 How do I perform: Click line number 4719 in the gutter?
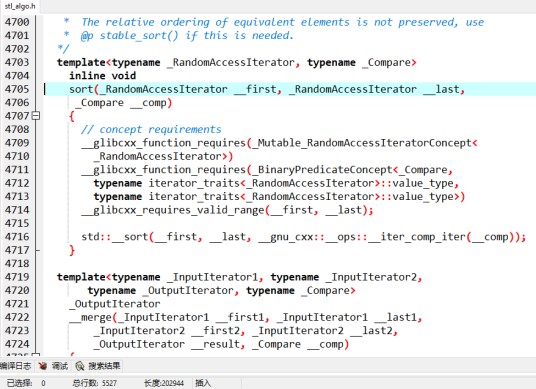[x=17, y=277]
